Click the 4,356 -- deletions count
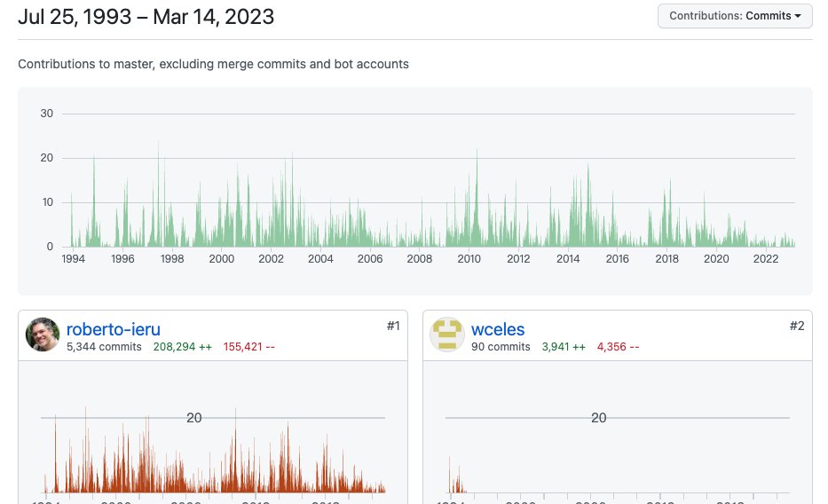The width and height of the screenshot is (828, 504). coord(618,347)
